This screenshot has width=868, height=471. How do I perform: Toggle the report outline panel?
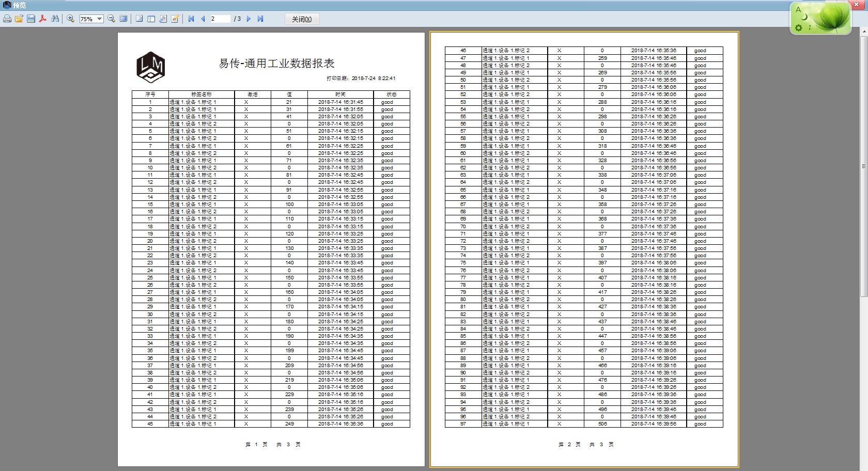[x=139, y=19]
